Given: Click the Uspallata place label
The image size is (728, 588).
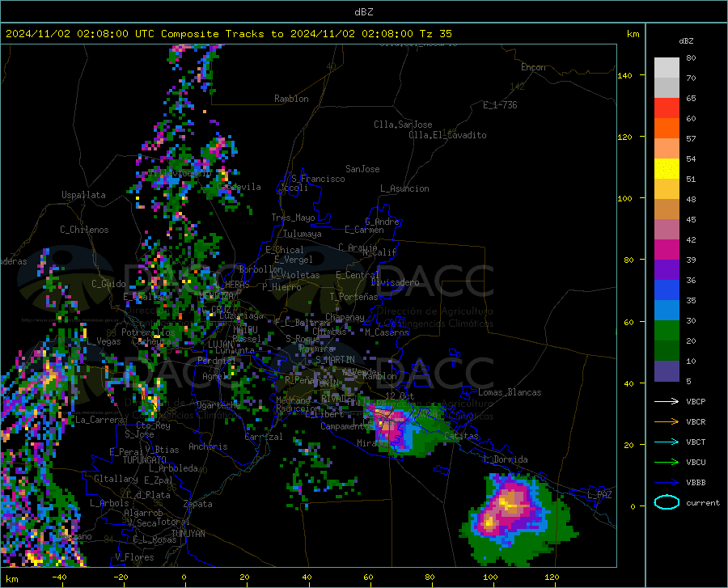Looking at the screenshot, I should click(x=83, y=195).
